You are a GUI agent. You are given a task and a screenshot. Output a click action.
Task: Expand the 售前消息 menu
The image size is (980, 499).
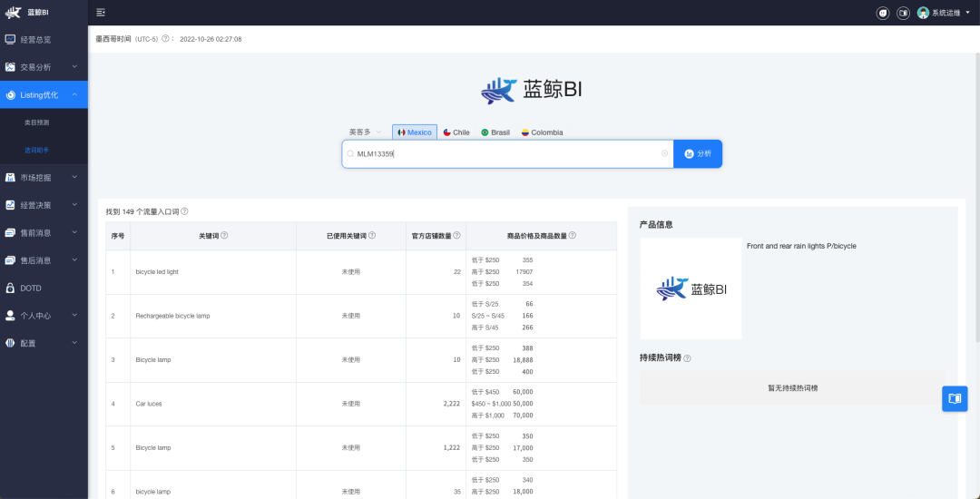coord(44,232)
